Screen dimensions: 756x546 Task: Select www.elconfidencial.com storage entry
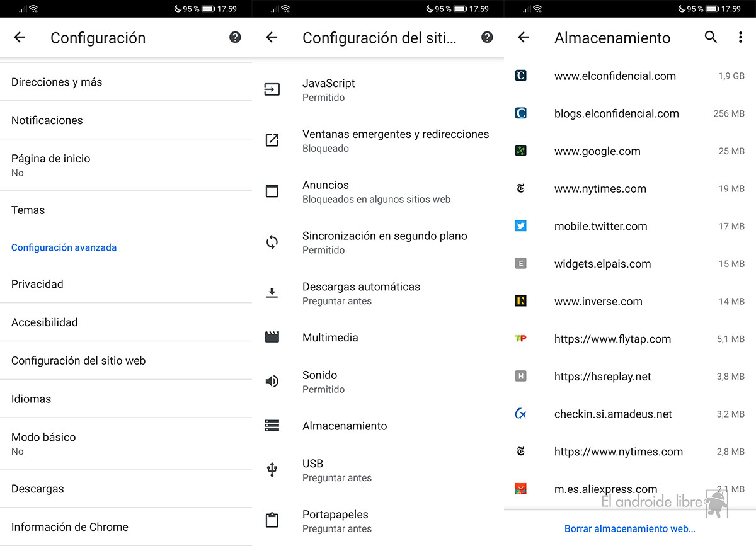coord(615,76)
